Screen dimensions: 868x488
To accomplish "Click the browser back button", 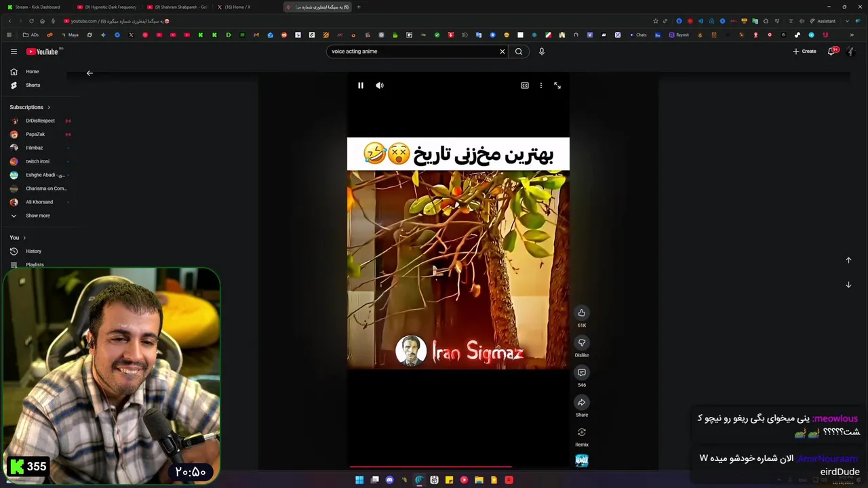I will coord(9,21).
